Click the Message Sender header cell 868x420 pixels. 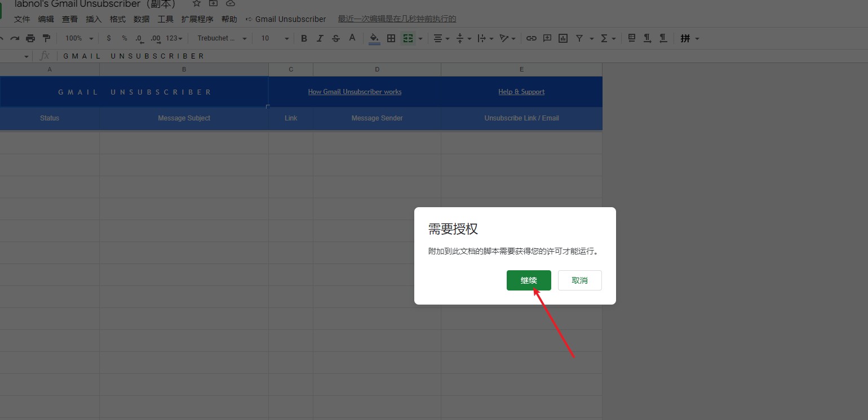click(x=377, y=118)
